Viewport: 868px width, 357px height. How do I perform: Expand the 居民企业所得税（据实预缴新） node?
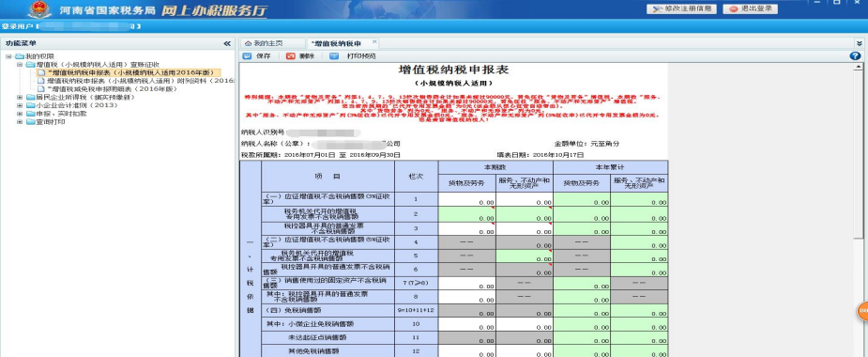click(x=20, y=98)
